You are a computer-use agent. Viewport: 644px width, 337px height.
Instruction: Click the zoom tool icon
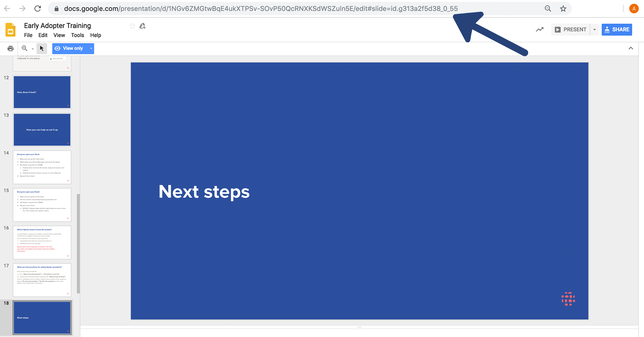pyautogui.click(x=25, y=48)
